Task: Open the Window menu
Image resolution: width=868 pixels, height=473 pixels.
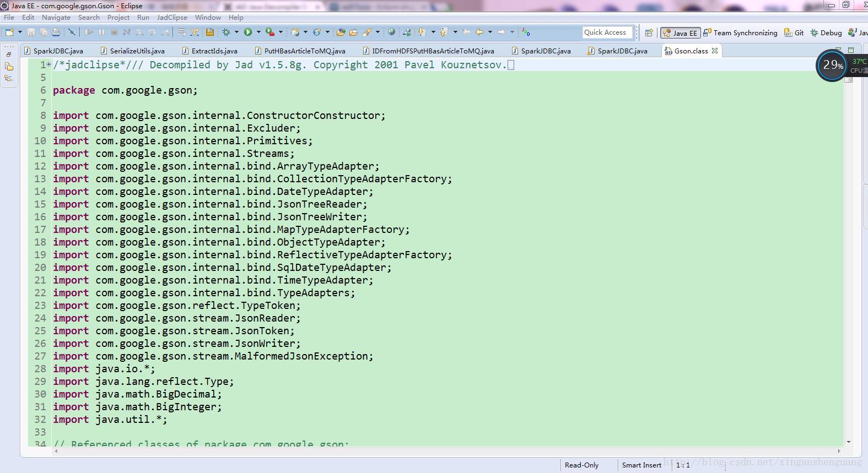Action: [x=208, y=17]
